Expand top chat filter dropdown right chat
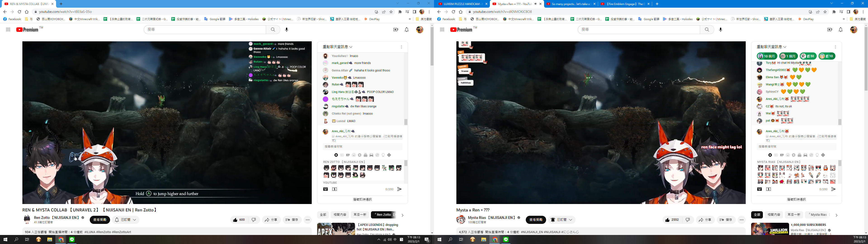This screenshot has height=244, width=868. coord(772,47)
